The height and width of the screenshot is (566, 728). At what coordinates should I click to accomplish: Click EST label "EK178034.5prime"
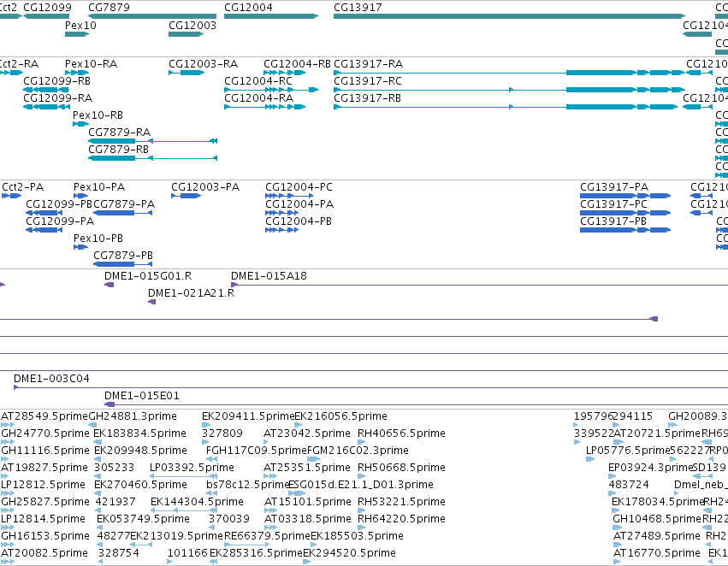pyautogui.click(x=658, y=502)
